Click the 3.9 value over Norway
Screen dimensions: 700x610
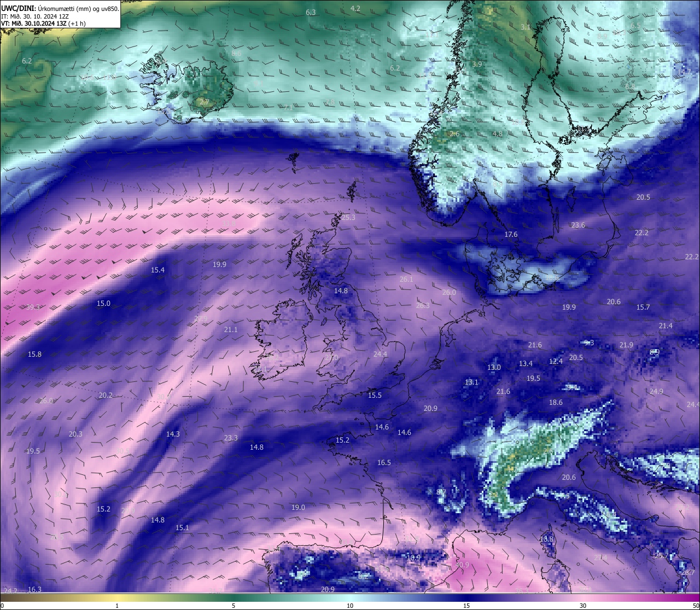pyautogui.click(x=477, y=64)
